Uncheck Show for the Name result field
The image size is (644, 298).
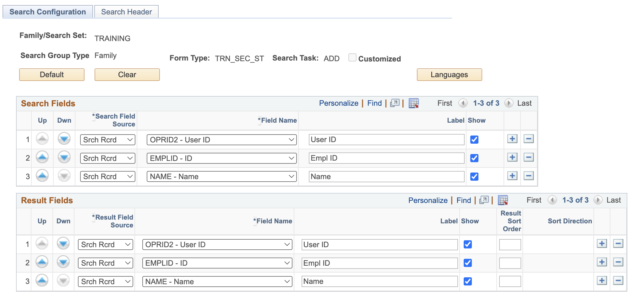tap(468, 281)
